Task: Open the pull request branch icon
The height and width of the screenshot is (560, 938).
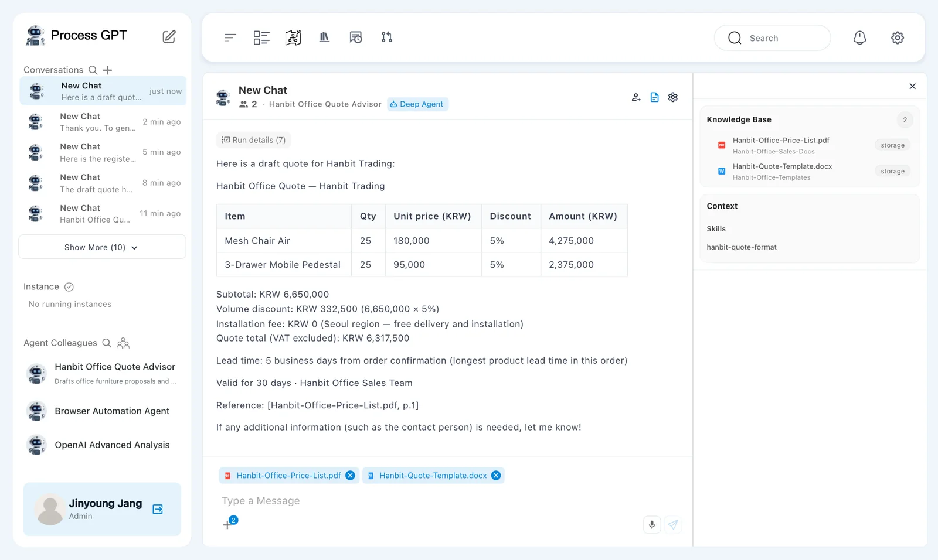Action: tap(387, 37)
